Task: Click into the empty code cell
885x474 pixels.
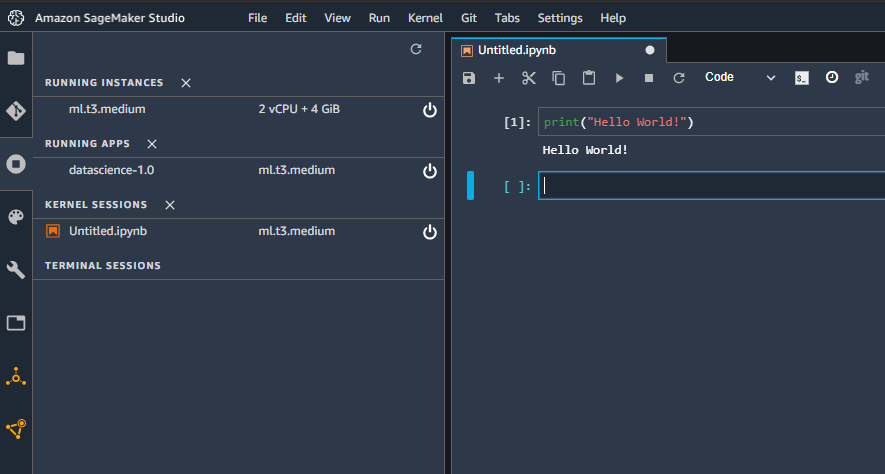Action: pyautogui.click(x=711, y=186)
